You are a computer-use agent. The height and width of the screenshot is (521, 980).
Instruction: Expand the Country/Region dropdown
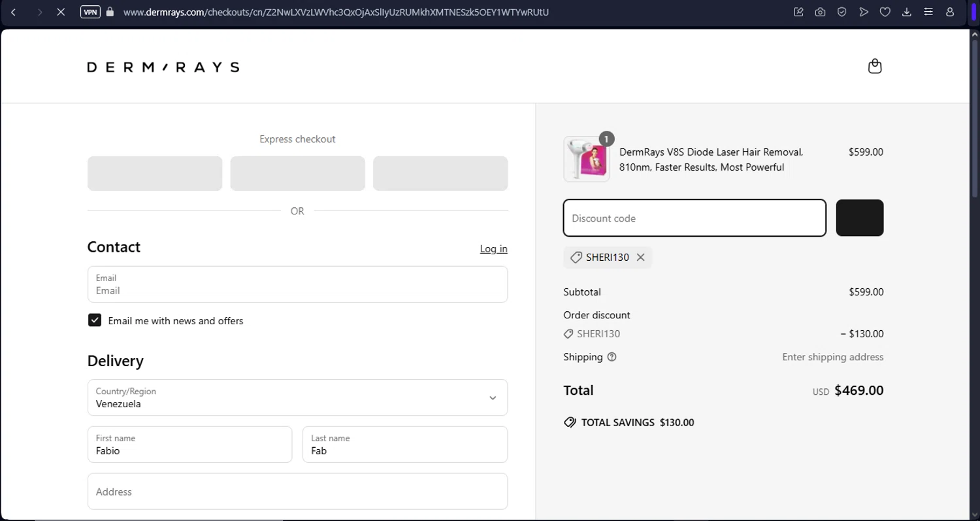[297, 397]
